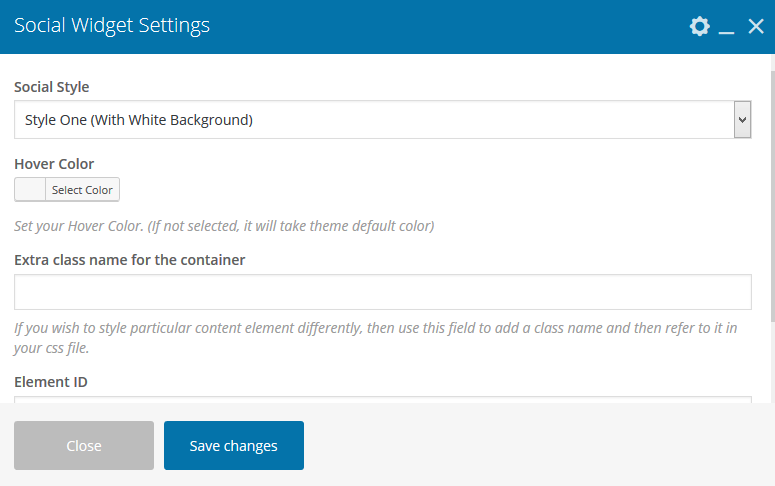This screenshot has width=775, height=486.
Task: Click the Hover Color help description text
Action: pyautogui.click(x=224, y=226)
